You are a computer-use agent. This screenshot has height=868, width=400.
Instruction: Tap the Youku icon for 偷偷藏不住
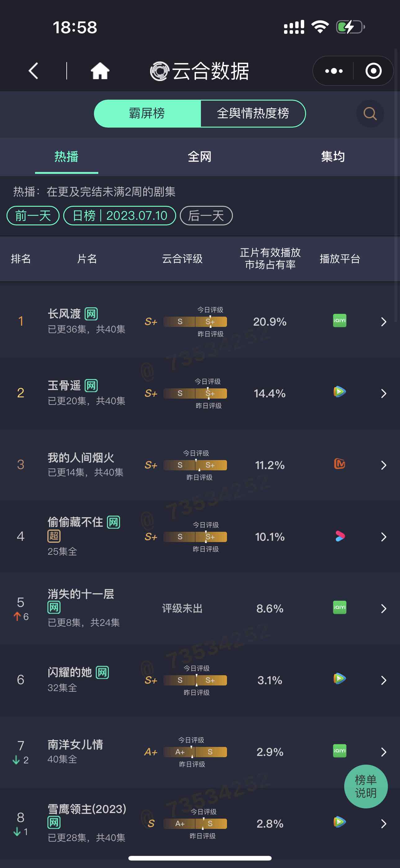point(340,536)
